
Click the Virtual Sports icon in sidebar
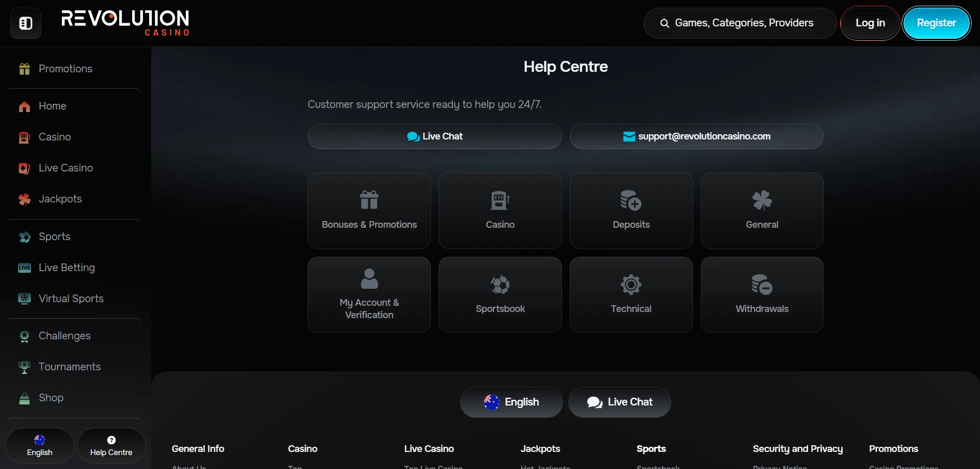click(24, 299)
